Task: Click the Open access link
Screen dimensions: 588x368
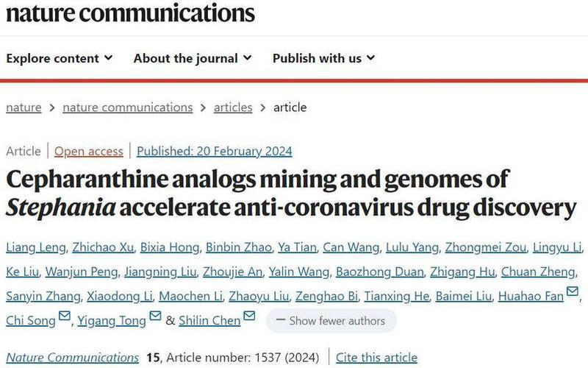Action: coord(89,151)
